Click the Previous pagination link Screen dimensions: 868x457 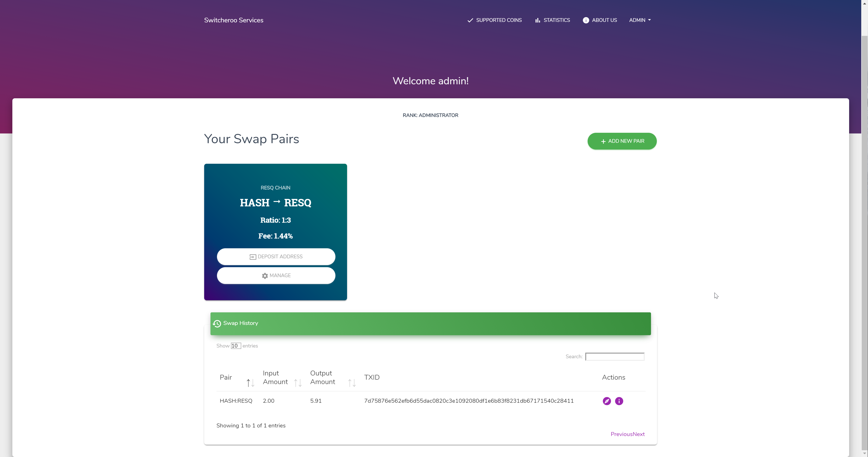pyautogui.click(x=621, y=434)
